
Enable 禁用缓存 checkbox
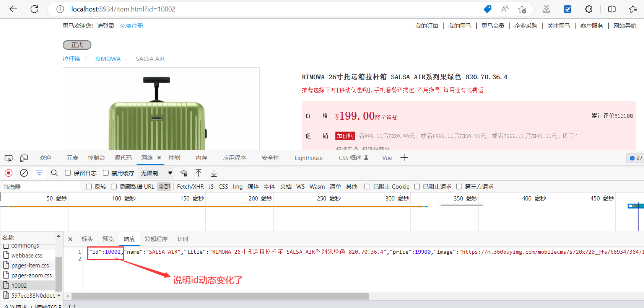pyautogui.click(x=106, y=173)
